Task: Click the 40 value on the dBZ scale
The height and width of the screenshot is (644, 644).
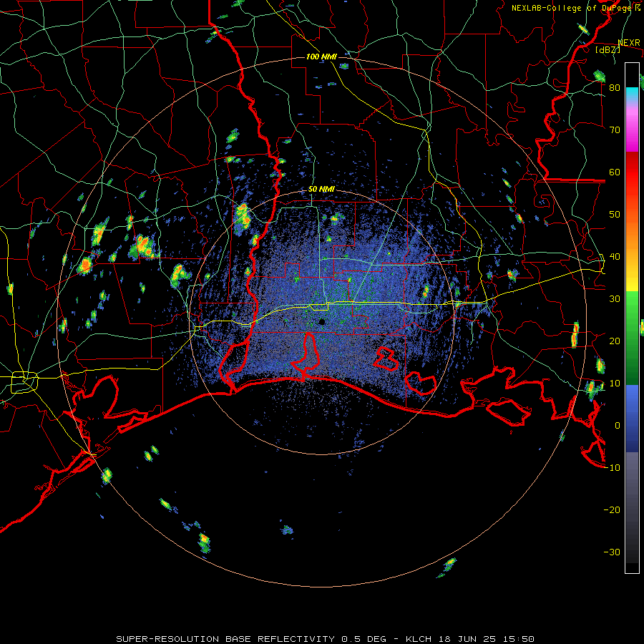Action: (x=615, y=257)
